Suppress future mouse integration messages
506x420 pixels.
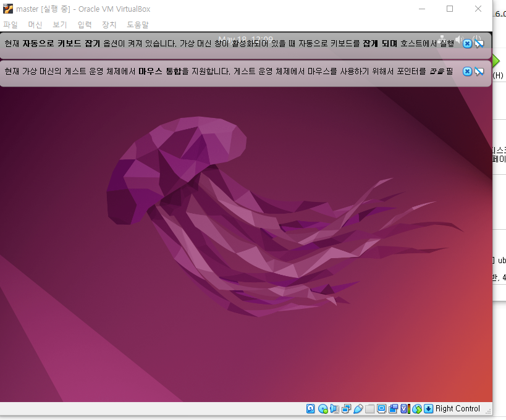479,71
